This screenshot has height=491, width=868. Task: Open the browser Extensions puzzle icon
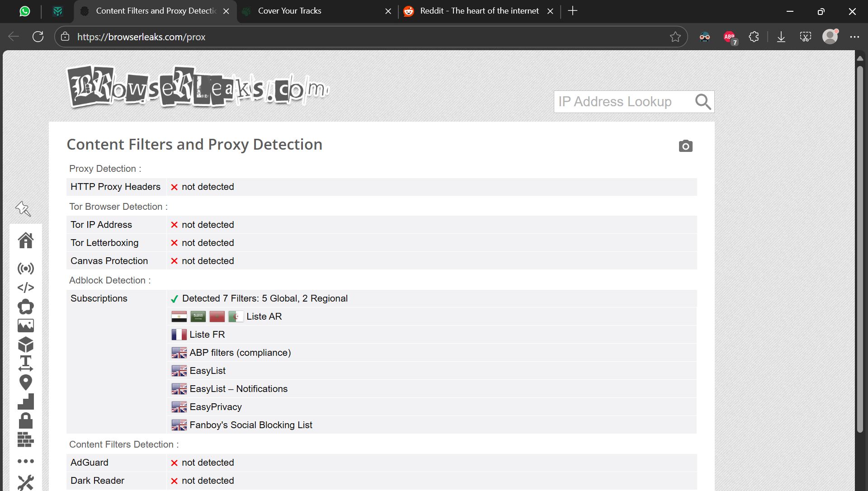pos(754,37)
